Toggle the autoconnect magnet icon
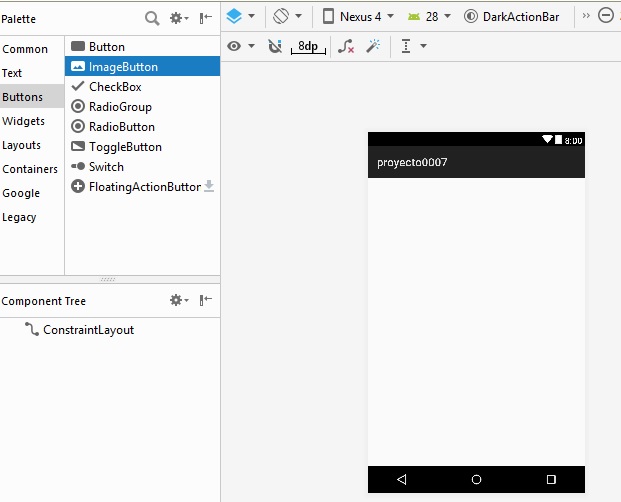The width and height of the screenshot is (621, 502). (275, 46)
